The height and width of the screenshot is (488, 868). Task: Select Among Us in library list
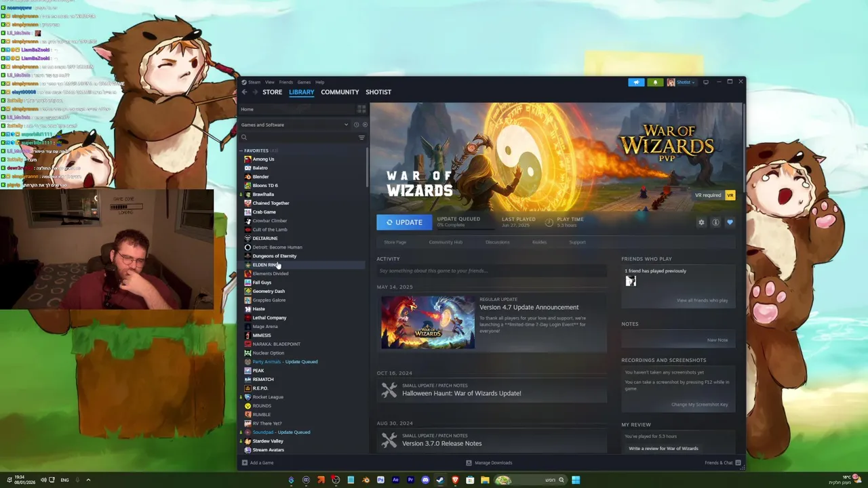click(264, 159)
